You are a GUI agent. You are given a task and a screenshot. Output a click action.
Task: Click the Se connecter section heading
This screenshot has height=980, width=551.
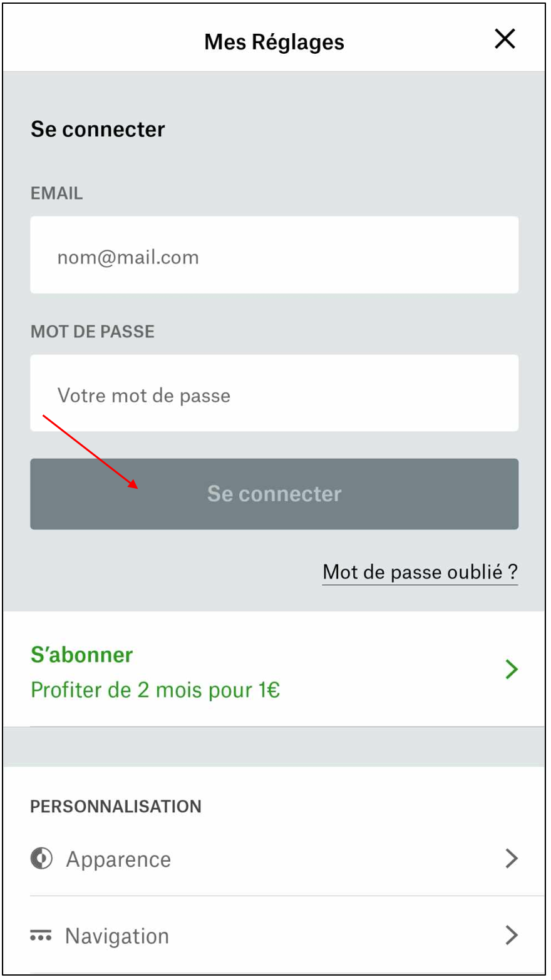click(98, 129)
